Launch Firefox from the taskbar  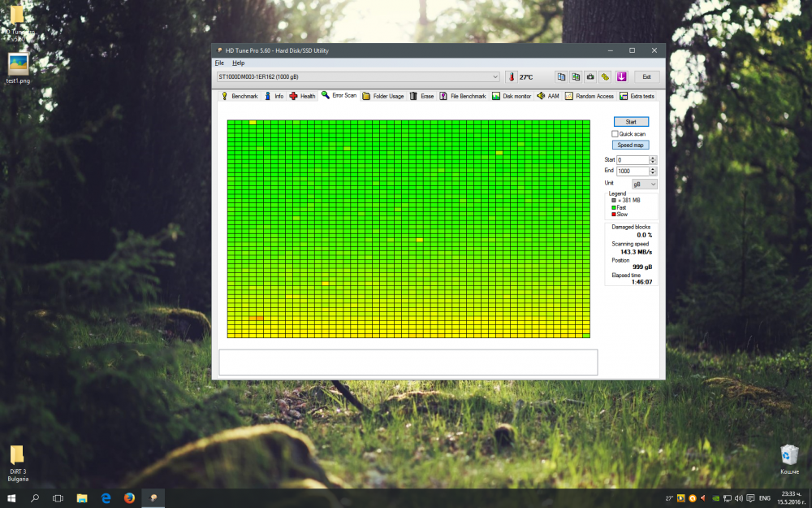point(129,498)
